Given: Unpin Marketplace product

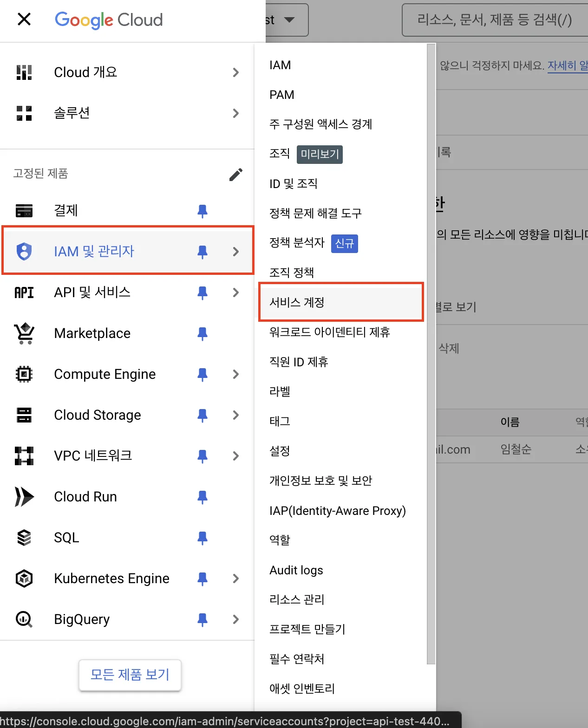Looking at the screenshot, I should [203, 333].
